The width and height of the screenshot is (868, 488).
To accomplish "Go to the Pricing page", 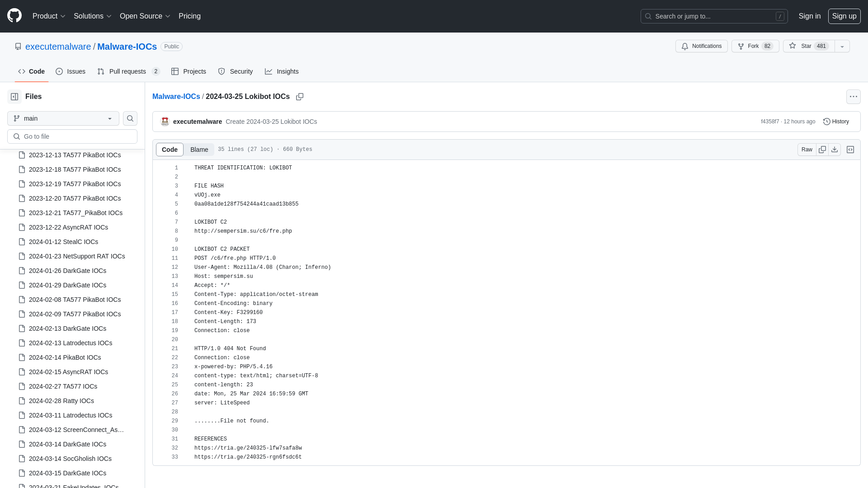I will click(189, 16).
